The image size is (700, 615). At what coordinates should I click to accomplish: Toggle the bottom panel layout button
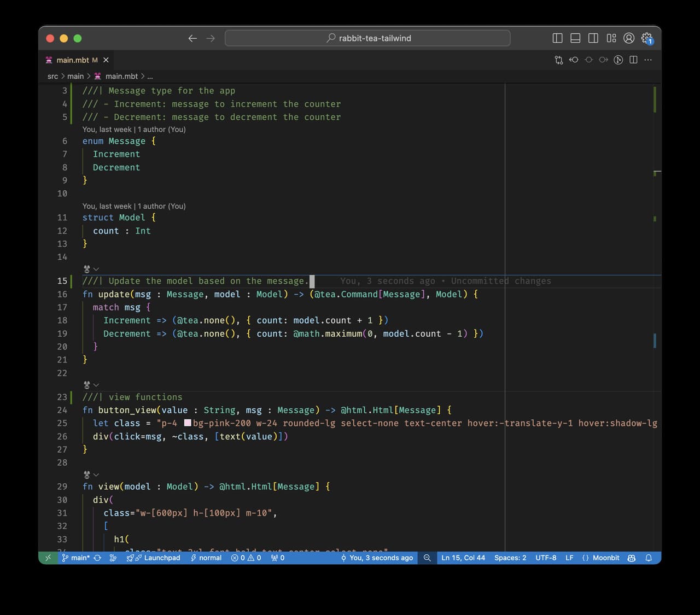pyautogui.click(x=575, y=38)
